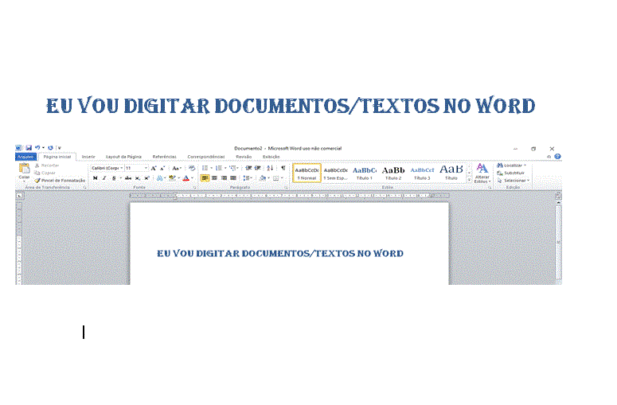Open Word help question mark icon

pos(557,157)
